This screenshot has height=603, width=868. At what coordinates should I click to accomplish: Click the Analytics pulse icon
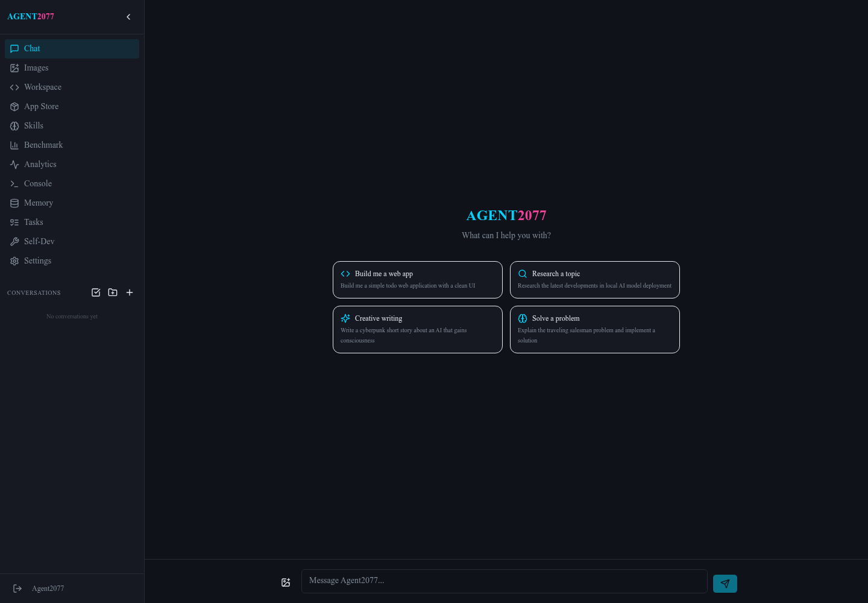pyautogui.click(x=14, y=165)
